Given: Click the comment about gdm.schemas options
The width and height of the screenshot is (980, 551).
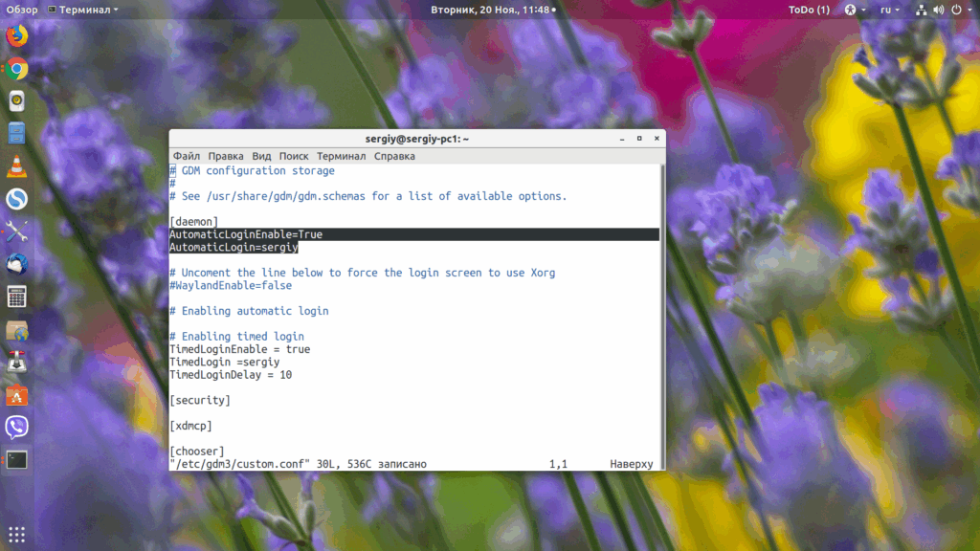Looking at the screenshot, I should (x=368, y=196).
